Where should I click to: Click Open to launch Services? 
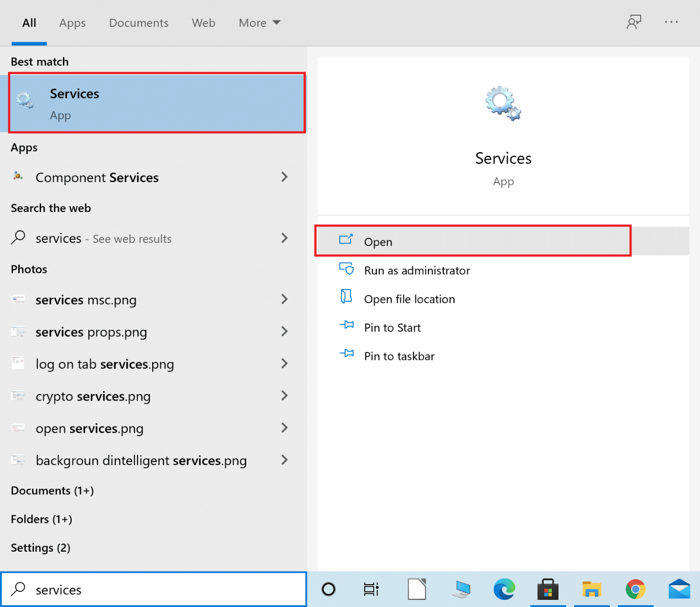(378, 241)
